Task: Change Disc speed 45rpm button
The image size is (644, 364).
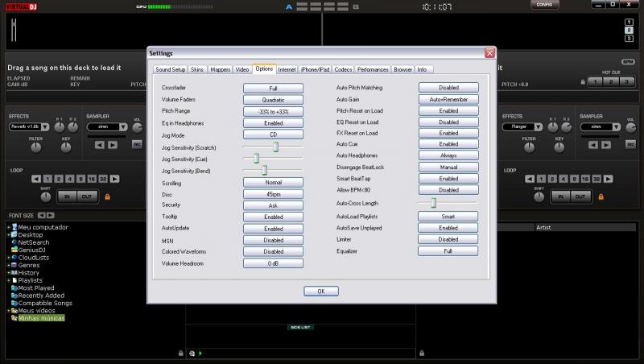Action: (x=273, y=194)
